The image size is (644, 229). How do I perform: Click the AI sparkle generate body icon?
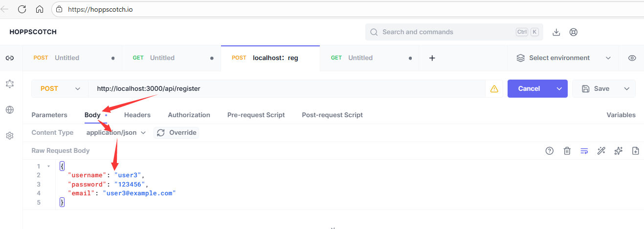(x=619, y=151)
